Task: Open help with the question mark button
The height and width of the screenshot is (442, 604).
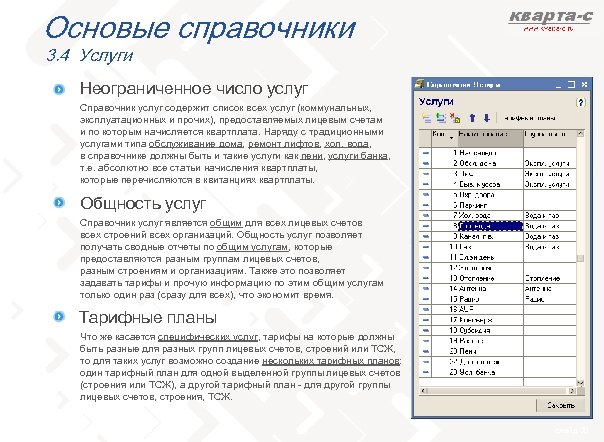Action: point(581,103)
